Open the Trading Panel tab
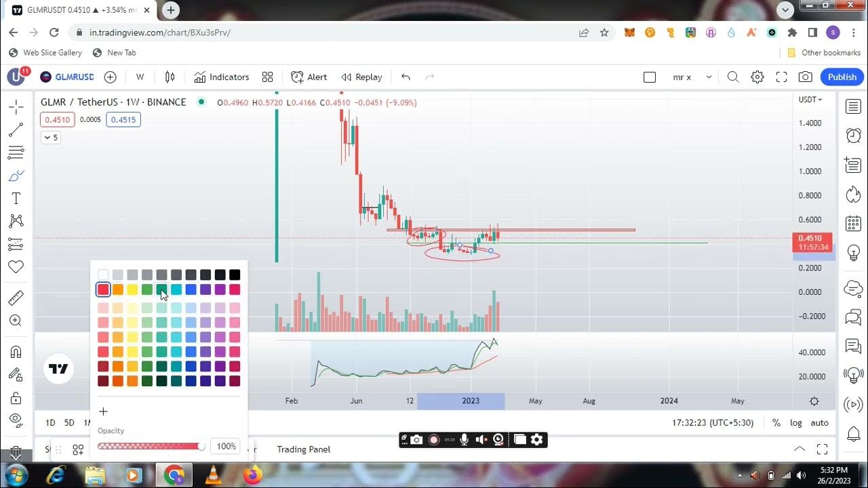This screenshot has width=868, height=488. pyautogui.click(x=304, y=449)
